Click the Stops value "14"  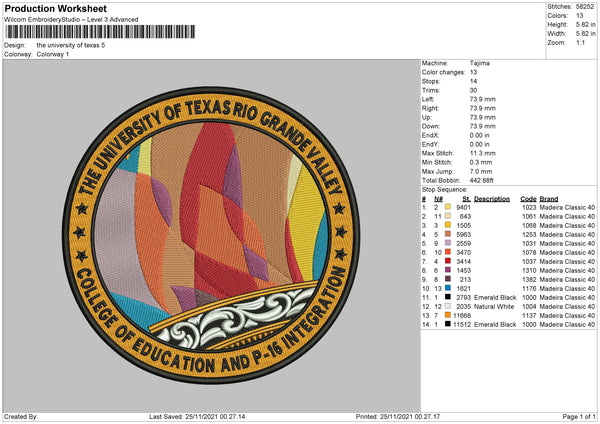473,81
